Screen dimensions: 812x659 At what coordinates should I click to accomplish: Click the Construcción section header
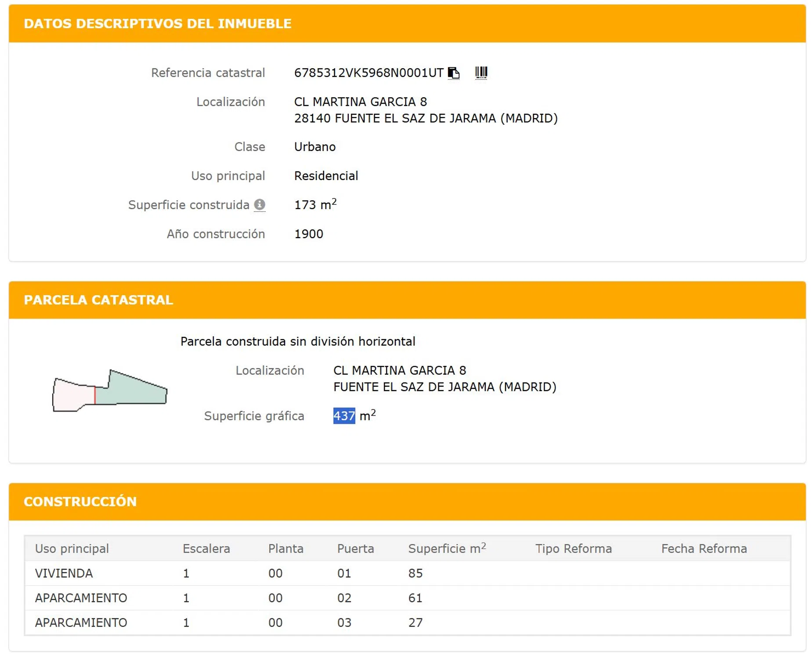click(80, 502)
